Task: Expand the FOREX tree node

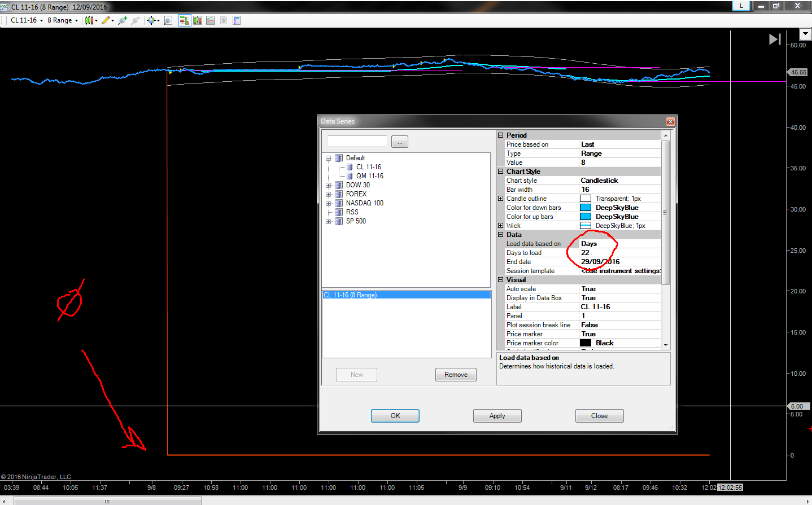Action: 329,194
